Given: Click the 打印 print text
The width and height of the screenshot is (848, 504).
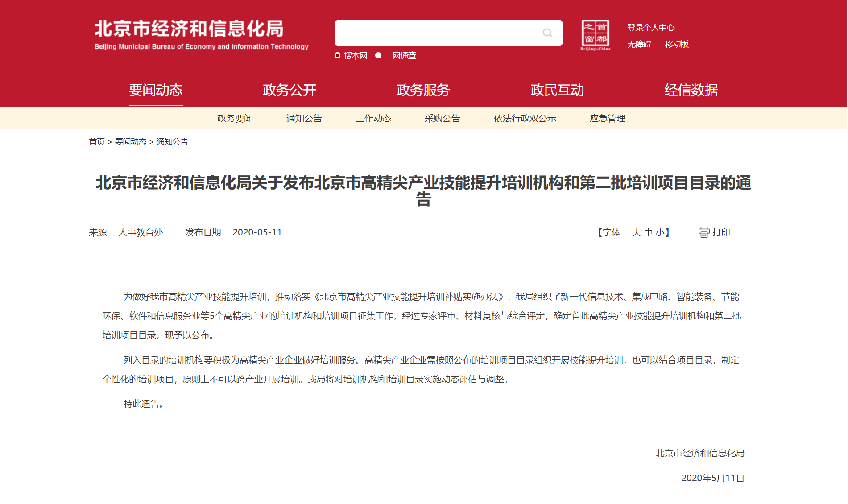Looking at the screenshot, I should 721,232.
